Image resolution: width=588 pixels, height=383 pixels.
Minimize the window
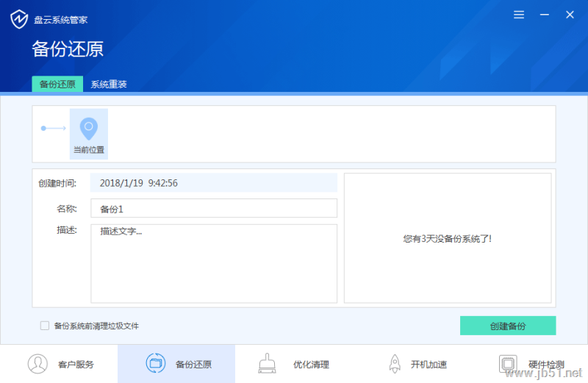544,15
